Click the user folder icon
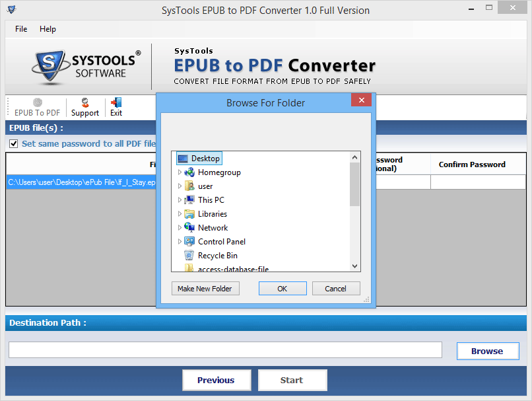Screen dimensions: 532x401 point(189,186)
